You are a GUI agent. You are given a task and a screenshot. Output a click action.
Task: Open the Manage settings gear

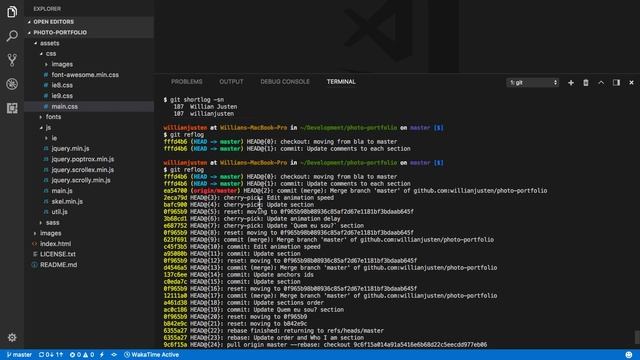[12, 337]
